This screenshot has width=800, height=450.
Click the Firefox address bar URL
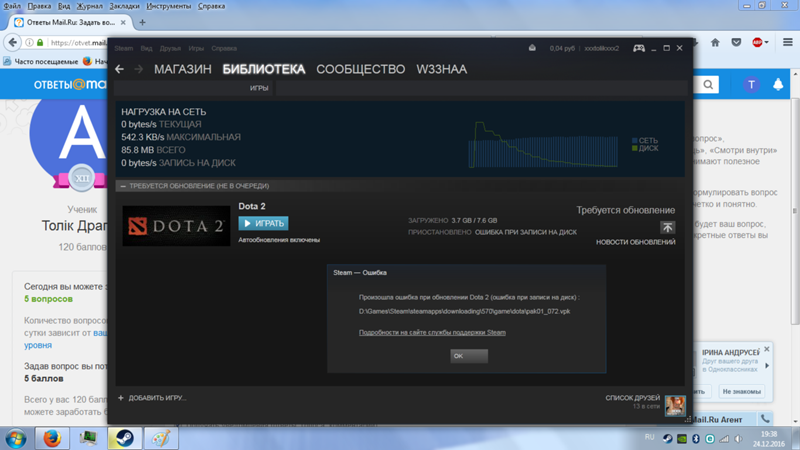(78, 42)
